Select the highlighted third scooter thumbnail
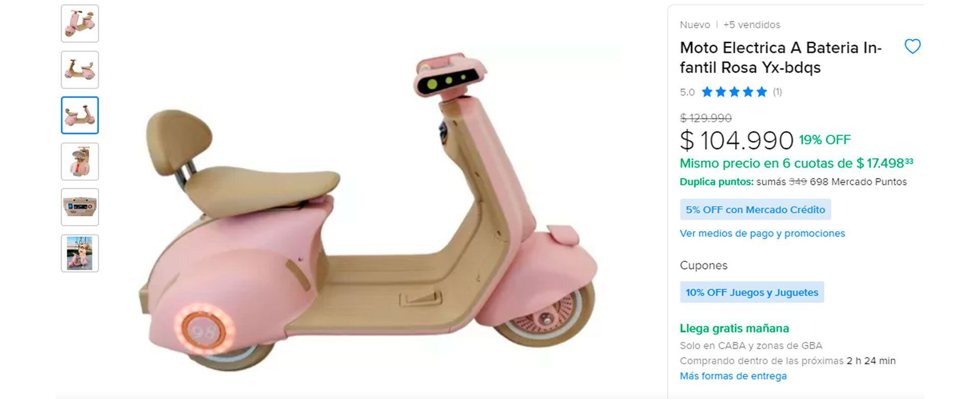This screenshot has width=980, height=399. coord(80,115)
